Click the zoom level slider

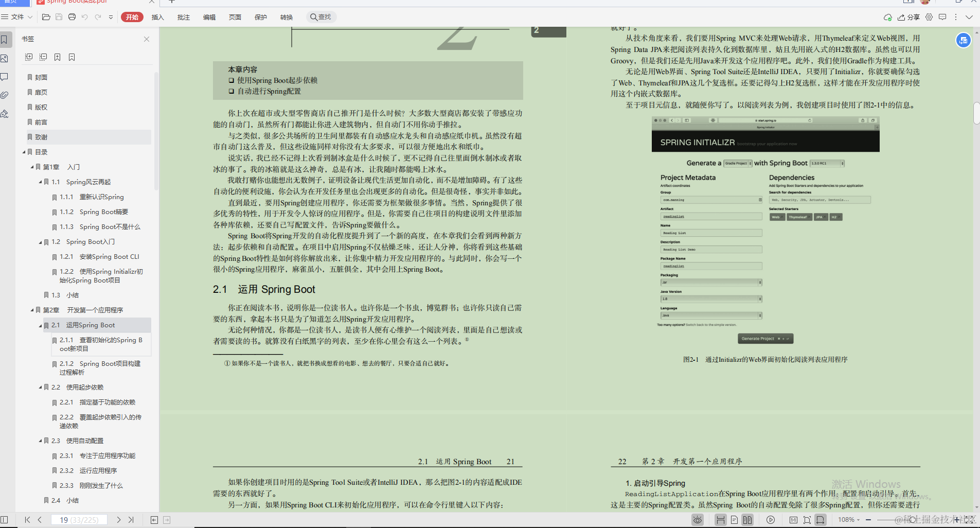(x=913, y=520)
